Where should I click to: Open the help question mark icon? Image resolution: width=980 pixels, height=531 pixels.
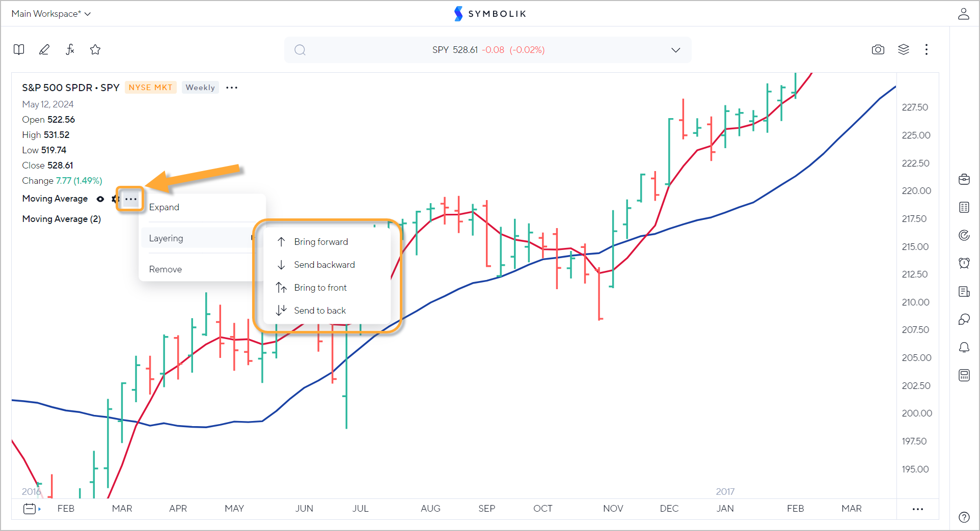[x=964, y=517]
